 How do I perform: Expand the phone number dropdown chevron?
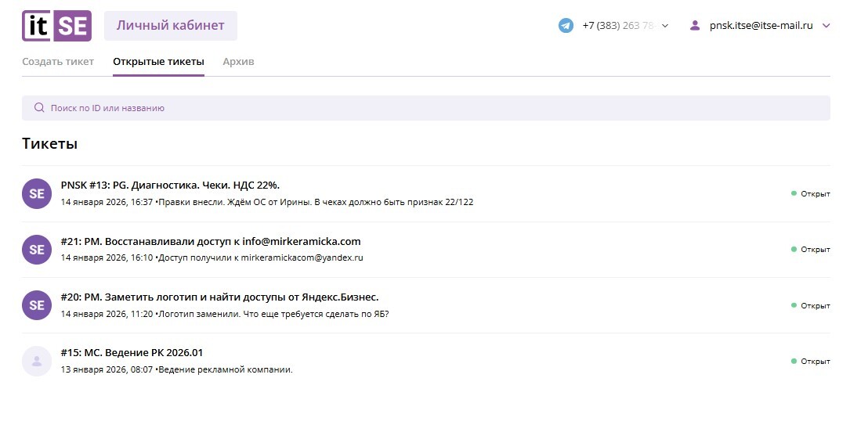665,26
